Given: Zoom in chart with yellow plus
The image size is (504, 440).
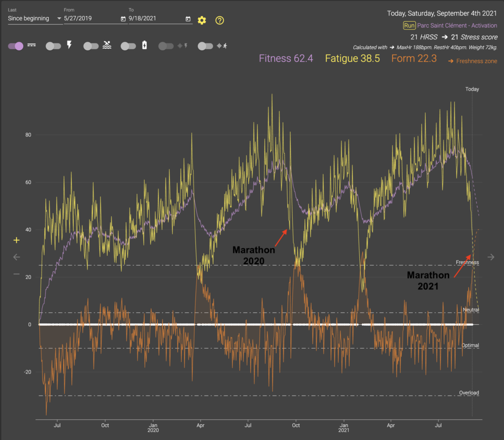Looking at the screenshot, I should click(x=16, y=240).
